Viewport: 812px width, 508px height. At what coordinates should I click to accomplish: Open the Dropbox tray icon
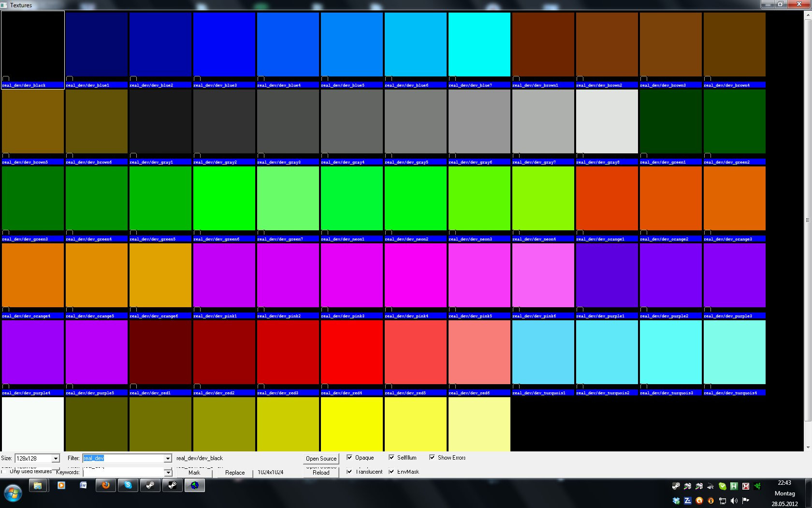[x=676, y=501]
